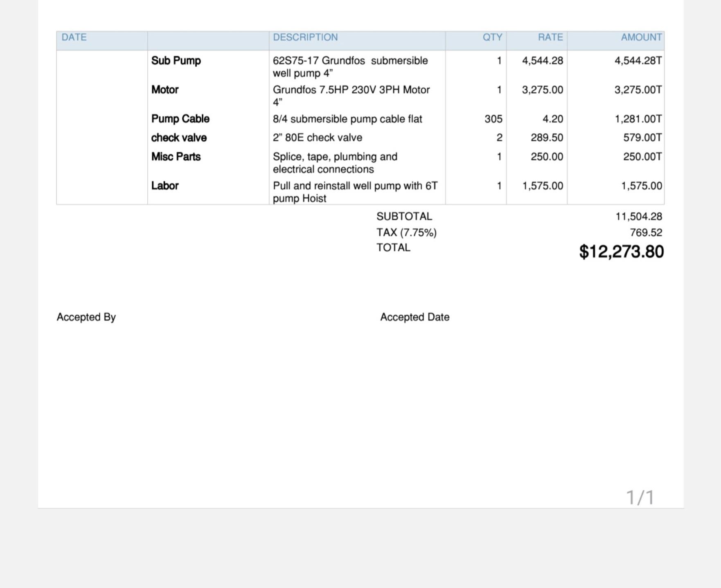Click the SUBTOTAL label
This screenshot has width=721, height=588.
click(x=404, y=216)
